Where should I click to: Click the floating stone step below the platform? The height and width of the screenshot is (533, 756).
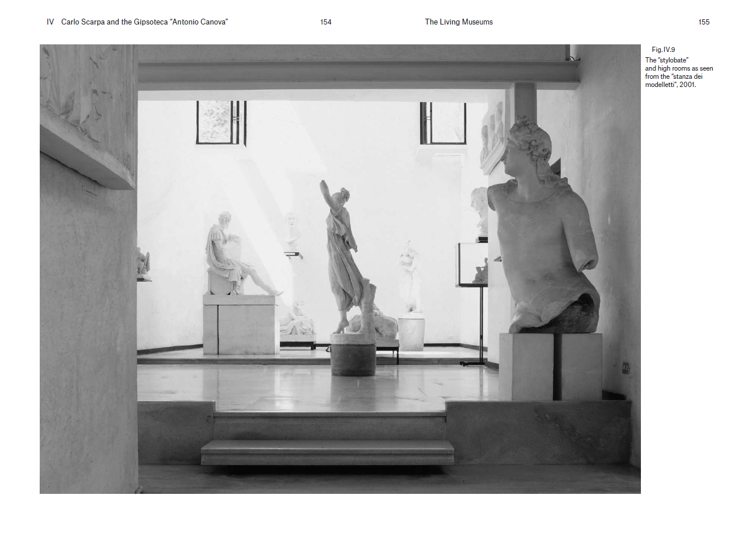pyautogui.click(x=327, y=451)
